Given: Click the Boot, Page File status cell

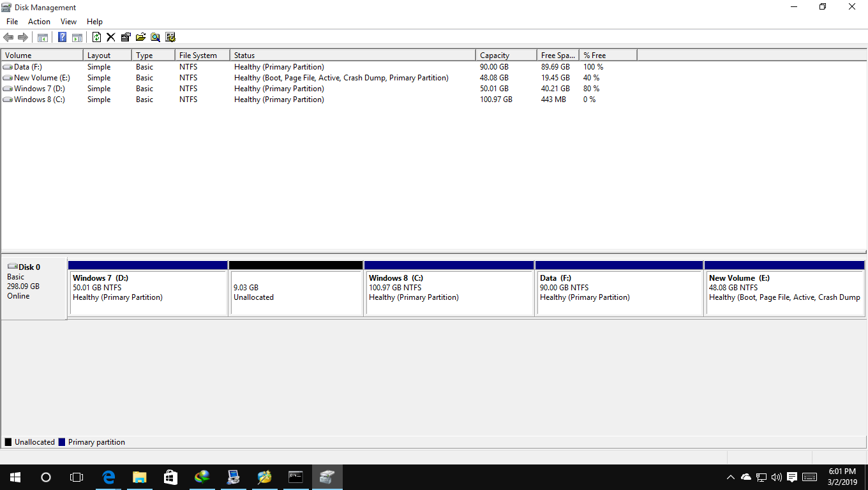Looking at the screenshot, I should pos(341,78).
